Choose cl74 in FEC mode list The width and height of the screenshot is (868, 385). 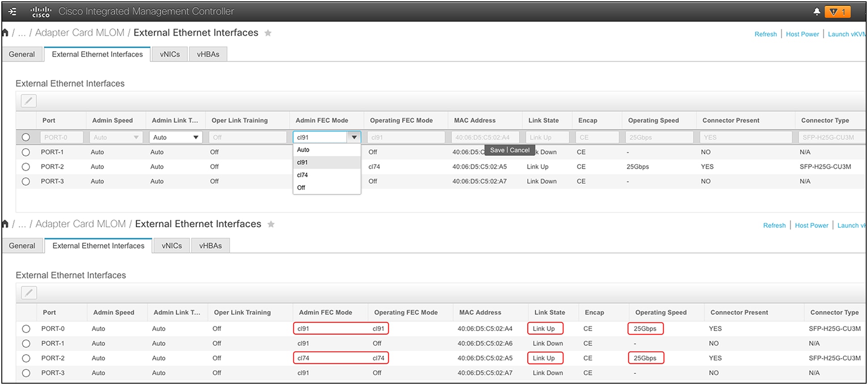[x=326, y=175]
